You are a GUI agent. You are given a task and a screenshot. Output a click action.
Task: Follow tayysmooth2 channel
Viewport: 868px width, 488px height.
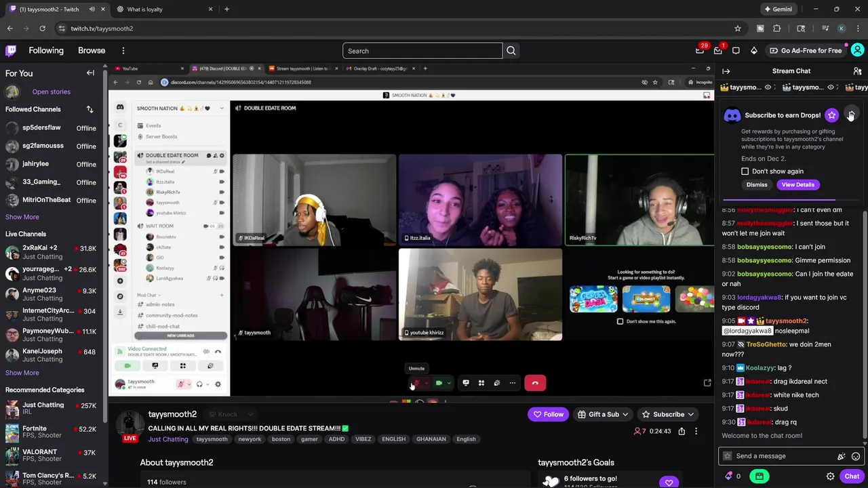click(548, 414)
